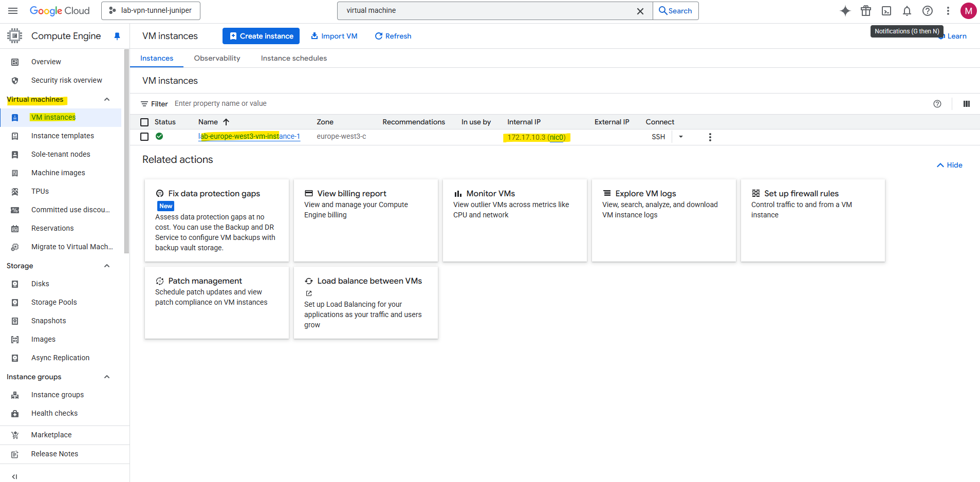Connect via SSH button
Image resolution: width=980 pixels, height=482 pixels.
658,137
